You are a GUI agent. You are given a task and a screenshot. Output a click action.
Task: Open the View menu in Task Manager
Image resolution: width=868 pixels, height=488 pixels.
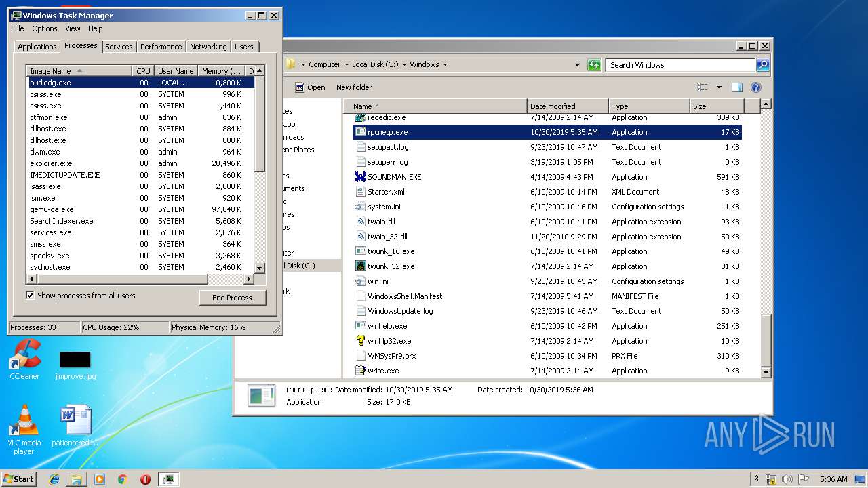coord(73,28)
